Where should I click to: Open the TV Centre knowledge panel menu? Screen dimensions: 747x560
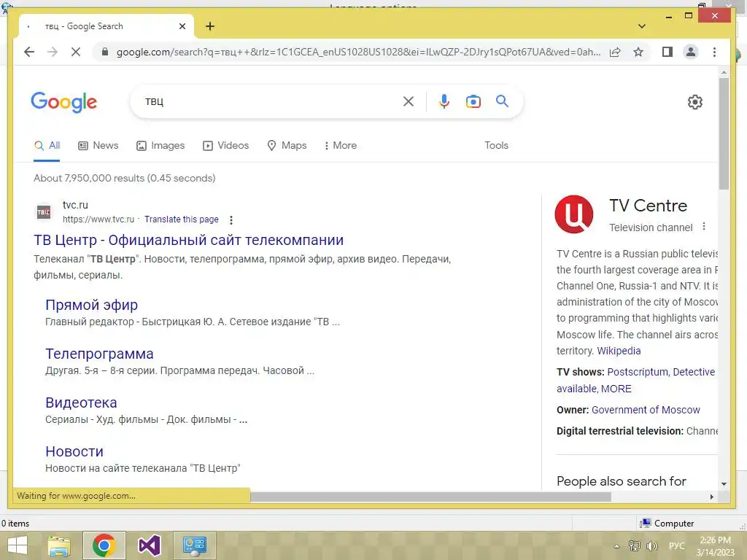click(704, 227)
